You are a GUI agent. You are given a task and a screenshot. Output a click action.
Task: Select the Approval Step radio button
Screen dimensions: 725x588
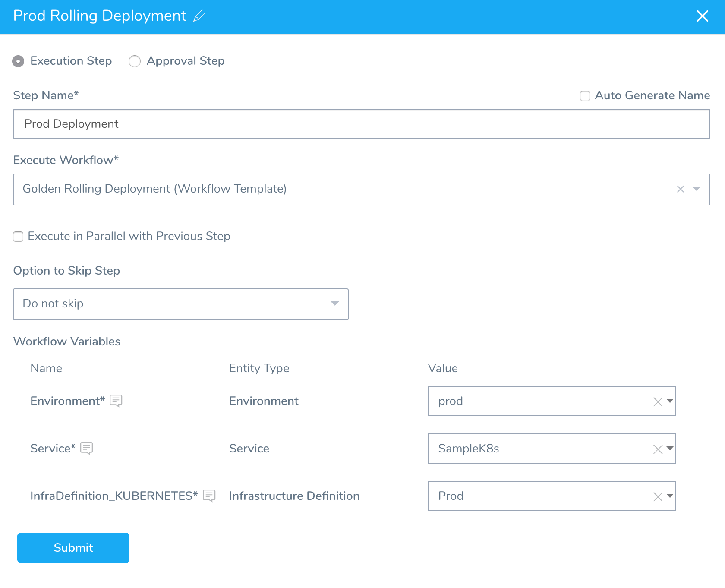pos(135,61)
